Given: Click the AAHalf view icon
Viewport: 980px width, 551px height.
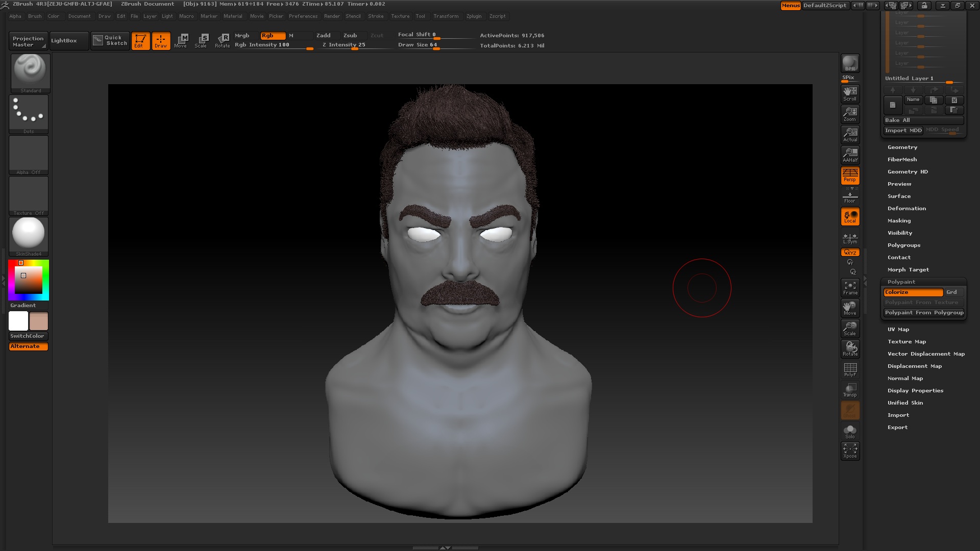Looking at the screenshot, I should tap(849, 155).
